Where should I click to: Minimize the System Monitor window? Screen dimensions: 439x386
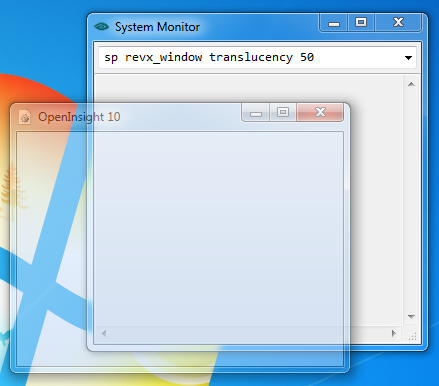pos(334,23)
